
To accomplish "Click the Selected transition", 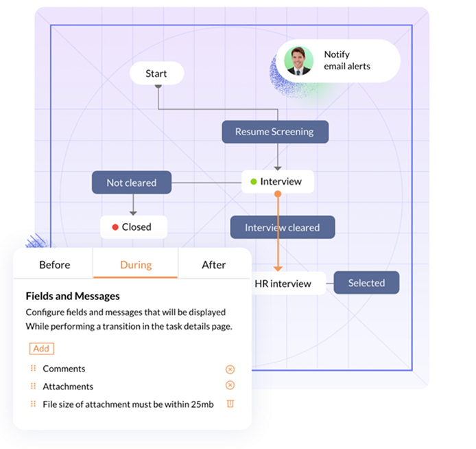I will 366,283.
